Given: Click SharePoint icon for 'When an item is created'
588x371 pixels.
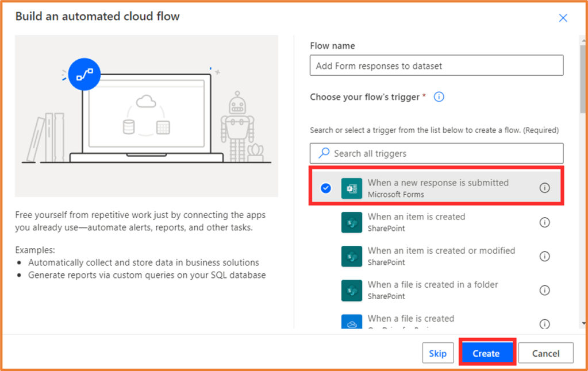Looking at the screenshot, I should (x=351, y=222).
